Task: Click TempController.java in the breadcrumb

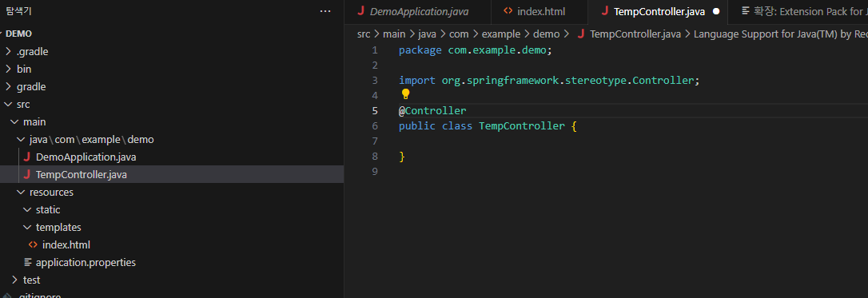Action: coord(635,34)
